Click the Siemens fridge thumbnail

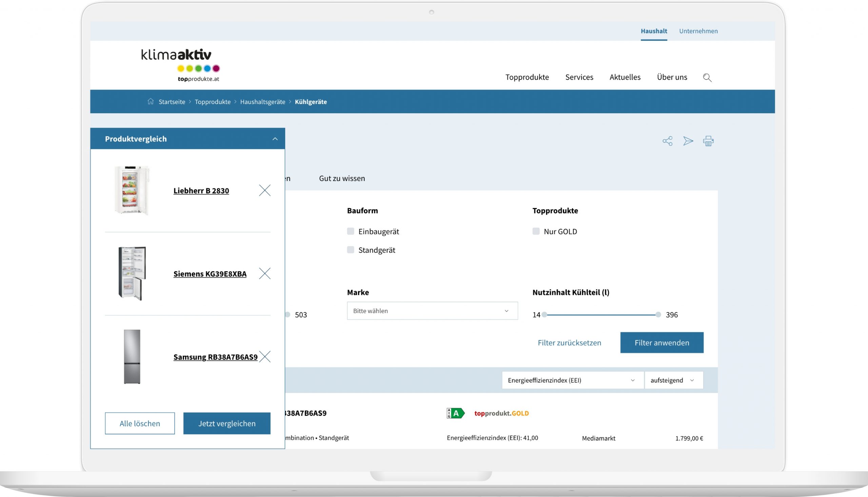point(132,273)
